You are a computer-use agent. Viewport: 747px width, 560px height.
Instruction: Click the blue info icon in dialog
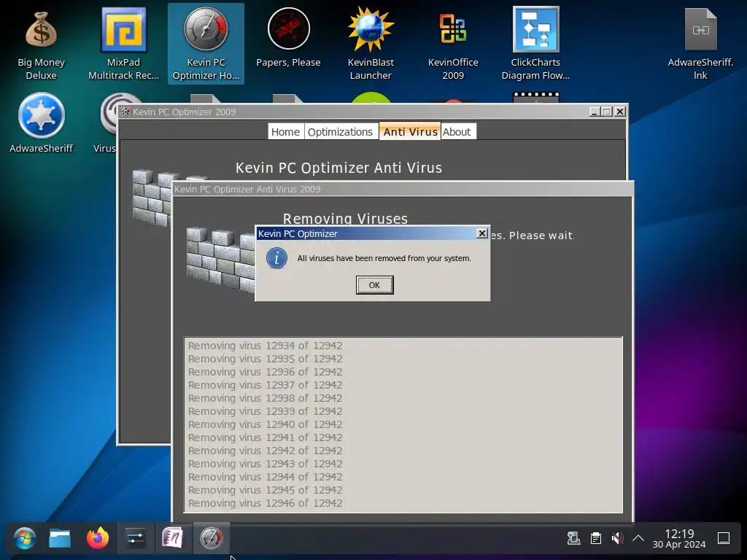point(276,258)
